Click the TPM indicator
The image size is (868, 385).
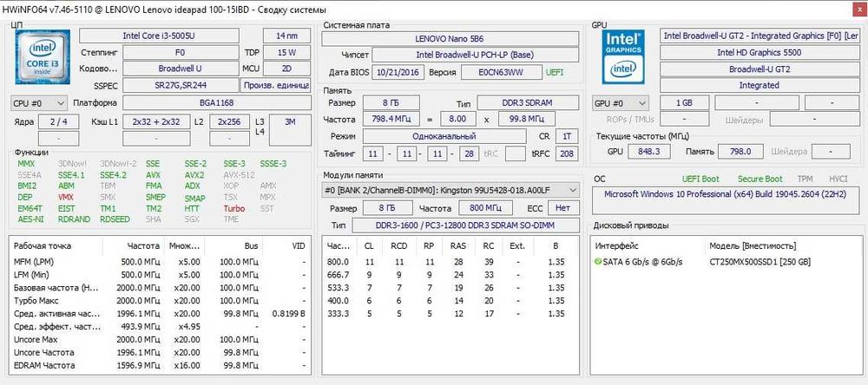[806, 179]
